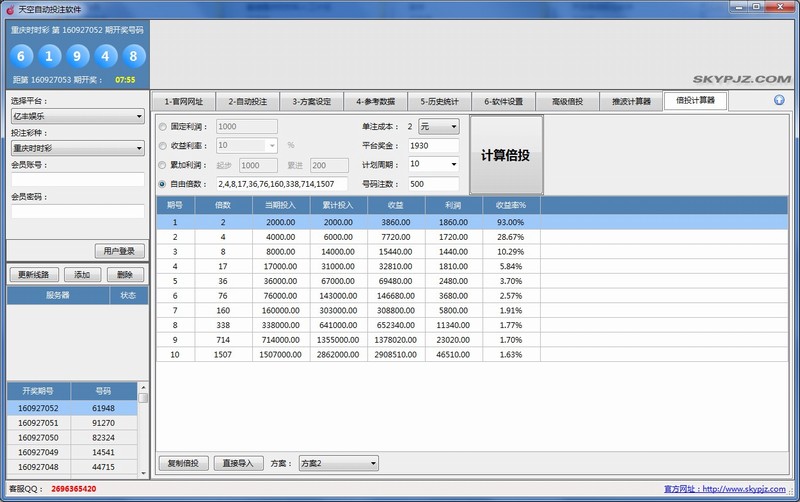Screen dimensions: 800x502
Task: Click the scrollbar in the 开奖期号 list
Action: click(143, 430)
